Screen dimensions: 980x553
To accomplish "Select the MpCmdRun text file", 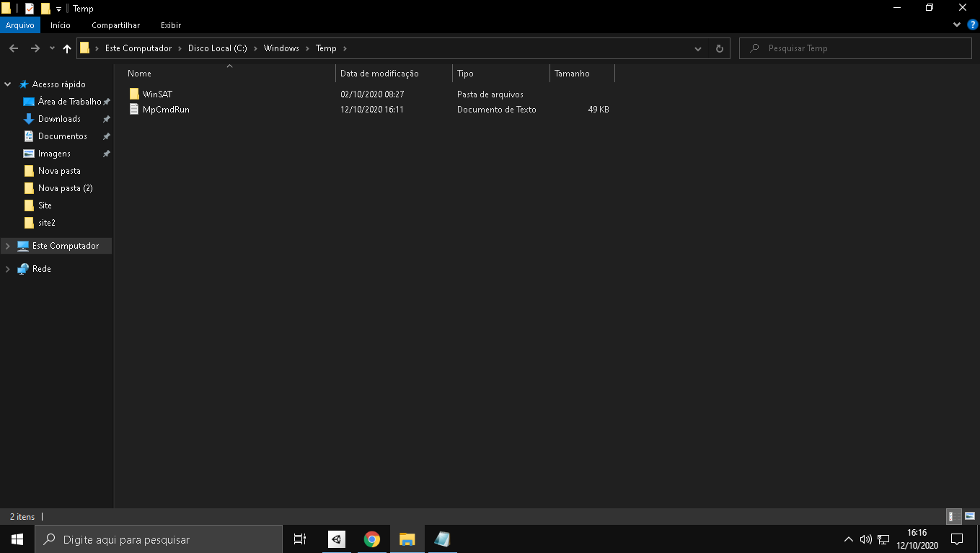I will coord(165,110).
